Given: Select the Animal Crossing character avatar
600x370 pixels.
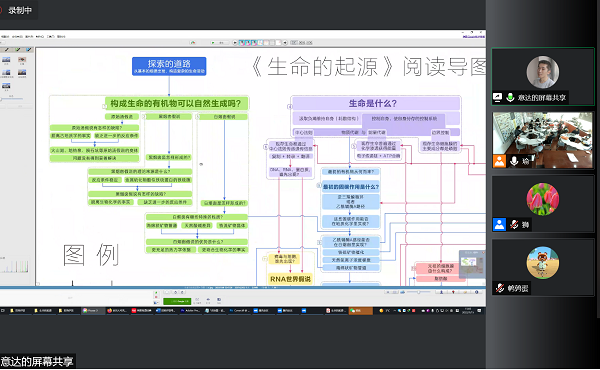Looking at the screenshot, I should click(x=543, y=262).
